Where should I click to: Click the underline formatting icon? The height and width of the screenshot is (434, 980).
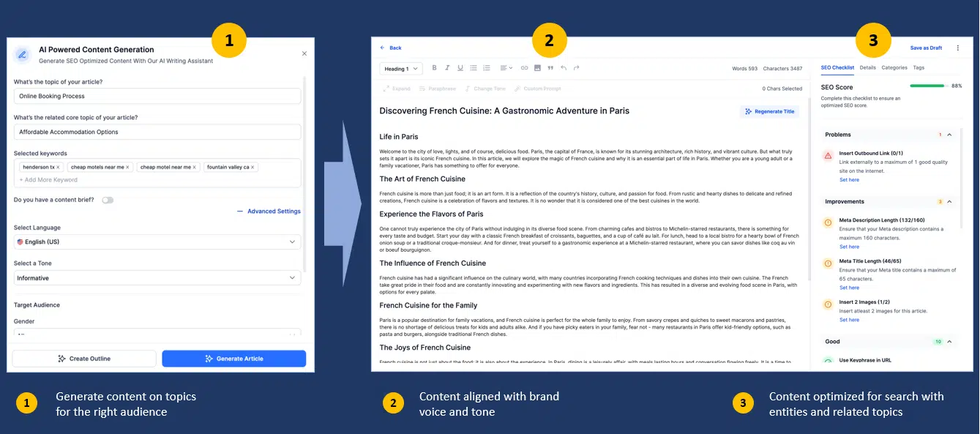click(x=460, y=68)
